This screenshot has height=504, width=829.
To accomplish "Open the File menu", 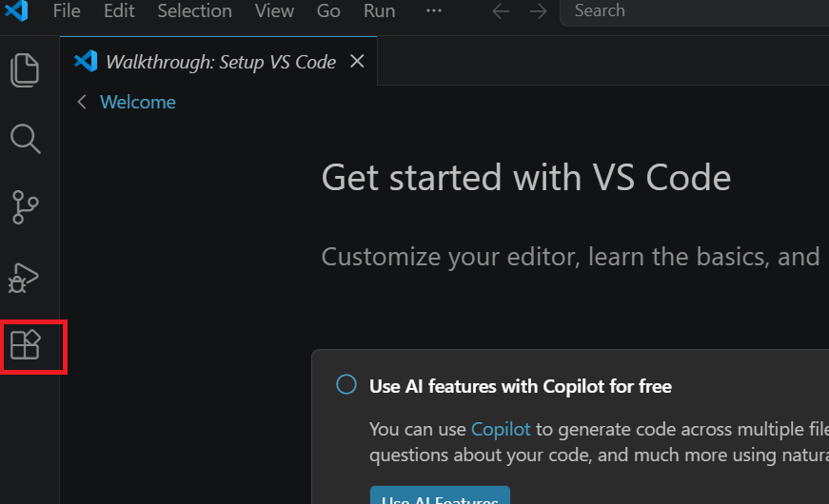I will pos(67,11).
